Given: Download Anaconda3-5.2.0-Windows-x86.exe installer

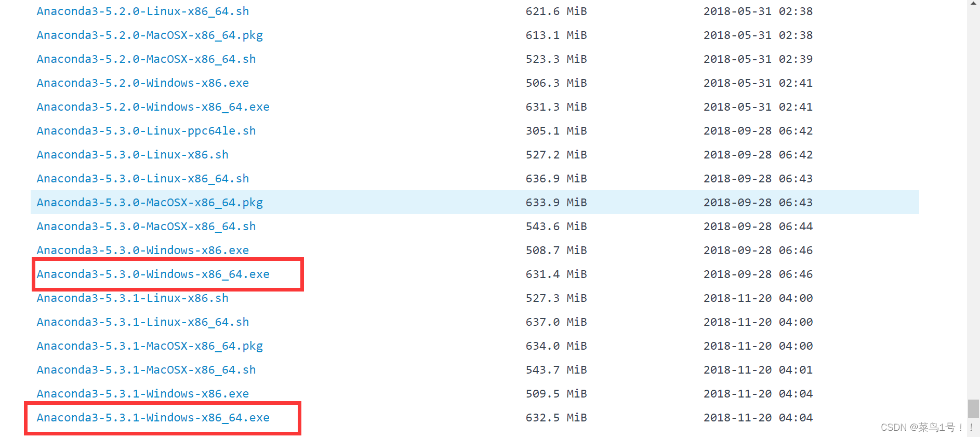Looking at the screenshot, I should (x=143, y=83).
